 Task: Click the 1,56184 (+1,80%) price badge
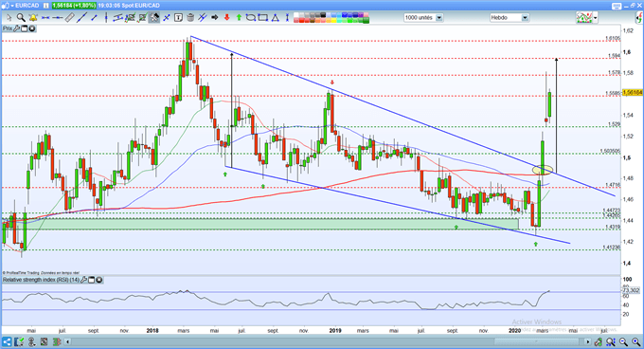point(74,6)
